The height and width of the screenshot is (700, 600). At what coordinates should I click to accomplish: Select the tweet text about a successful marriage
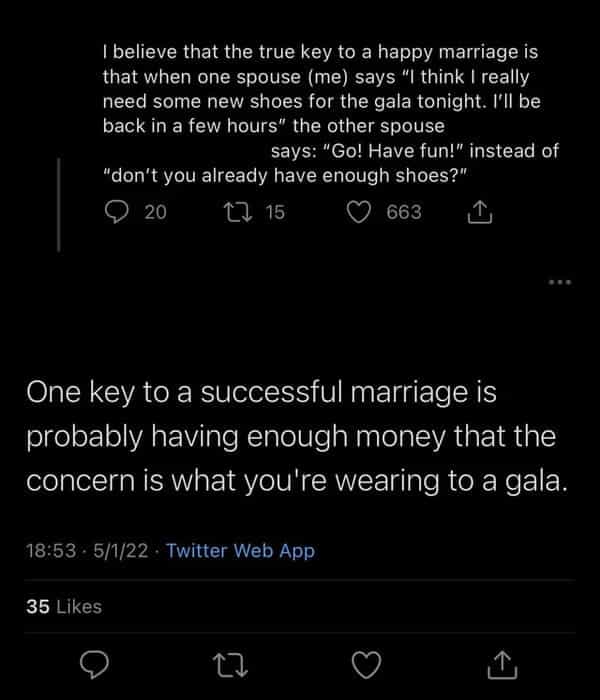pos(296,437)
